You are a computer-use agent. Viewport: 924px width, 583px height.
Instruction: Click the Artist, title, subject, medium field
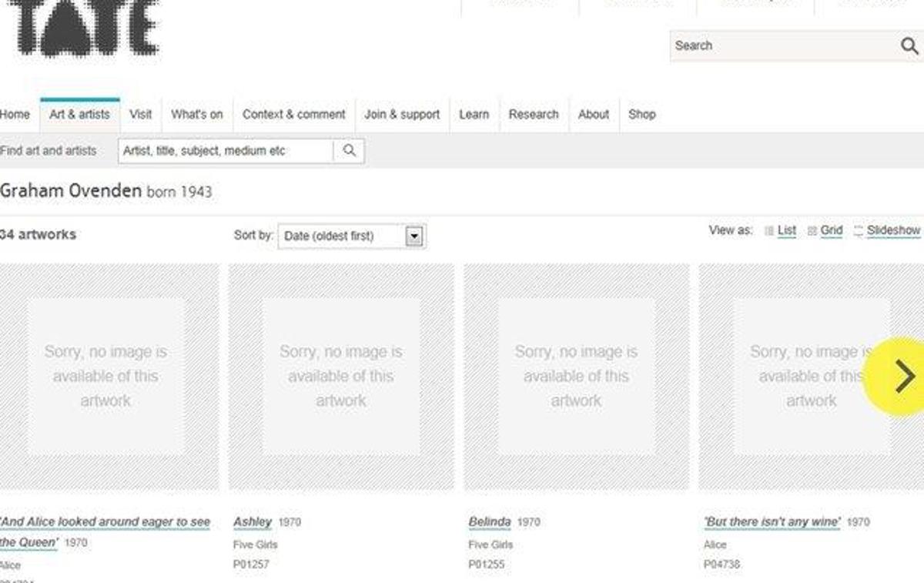point(226,151)
